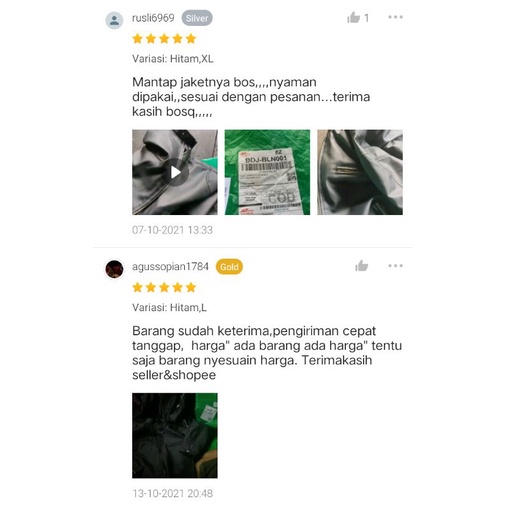
Task: Select the Variasi: Hitam,L text
Action: pos(169,307)
